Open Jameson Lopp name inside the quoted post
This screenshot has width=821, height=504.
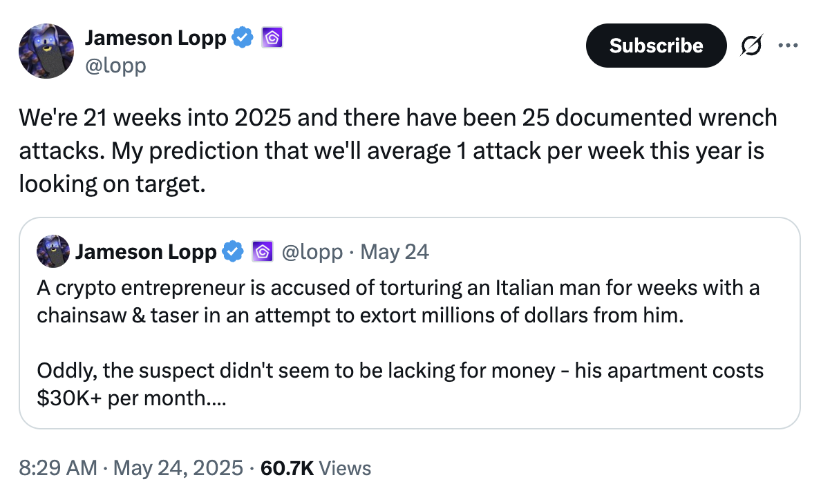(145, 252)
